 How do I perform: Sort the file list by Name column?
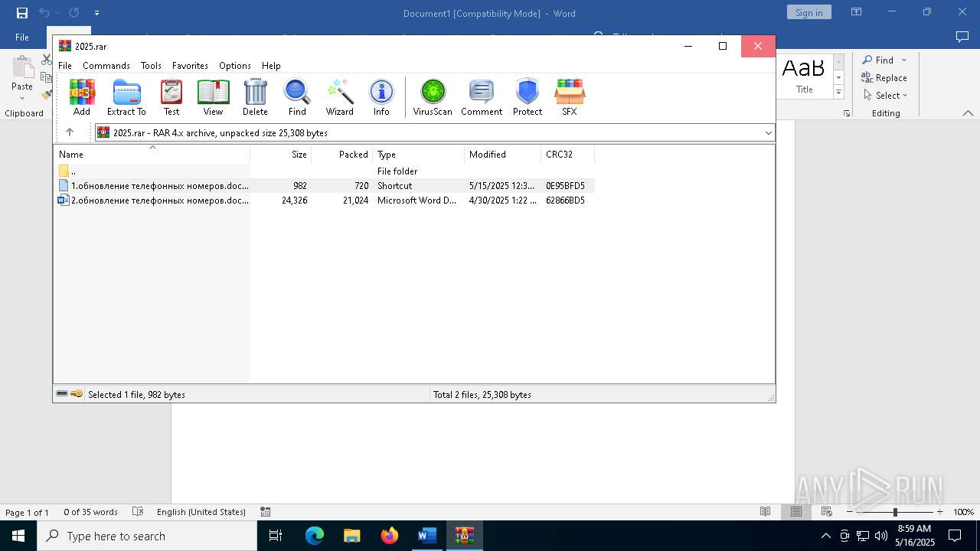(x=152, y=154)
